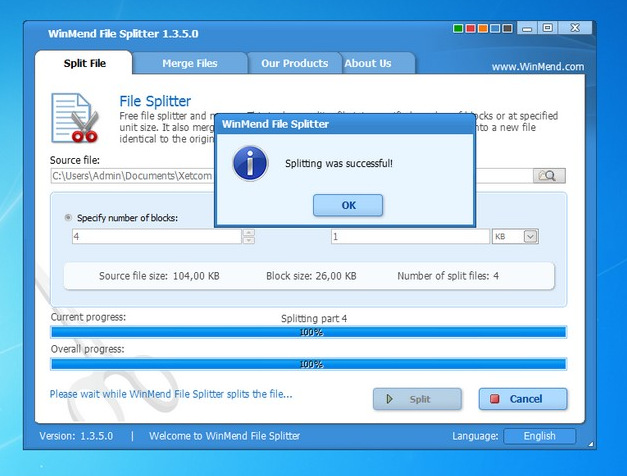Switch to the Merge Files tab
Viewport: 627px width, 476px height.
190,63
